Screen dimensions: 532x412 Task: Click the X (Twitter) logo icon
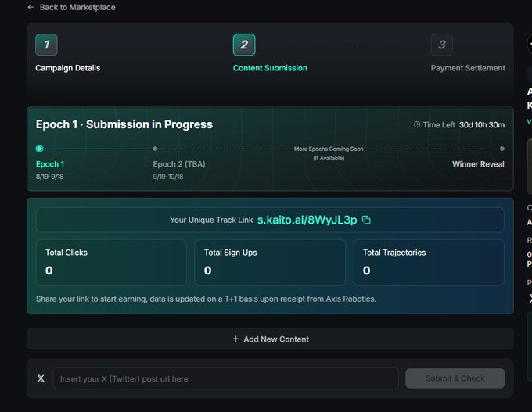41,378
